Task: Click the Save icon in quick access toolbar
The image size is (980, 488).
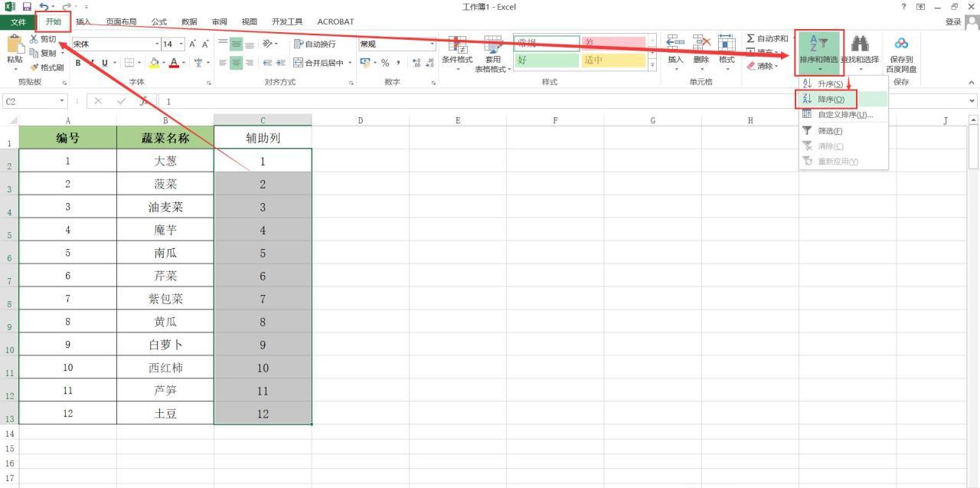Action: (x=27, y=7)
